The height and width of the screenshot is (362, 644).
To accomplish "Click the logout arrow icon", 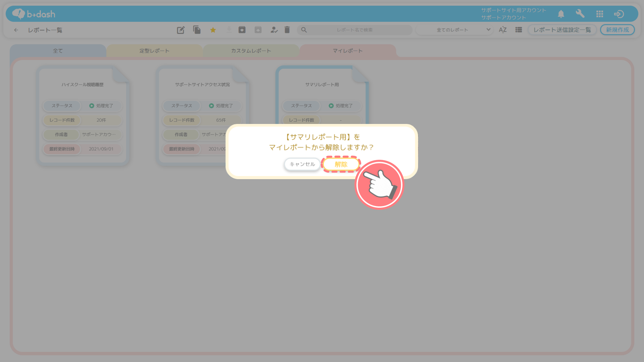I will click(619, 14).
